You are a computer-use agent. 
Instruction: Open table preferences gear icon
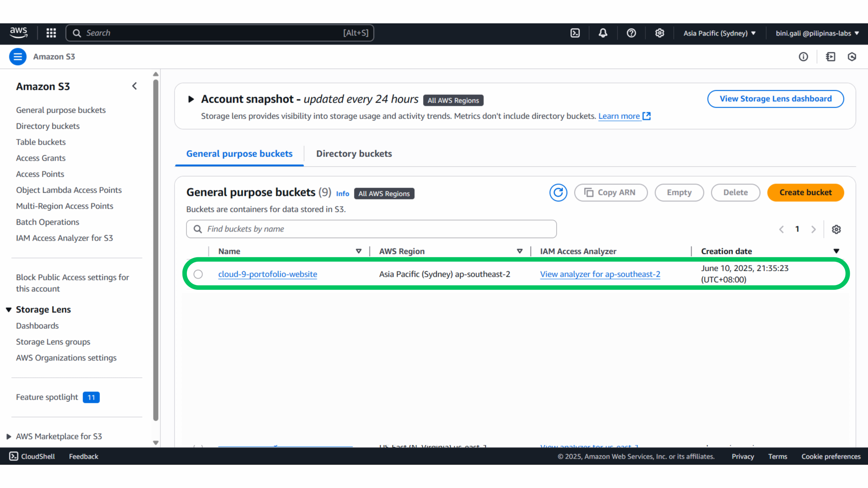pyautogui.click(x=836, y=229)
